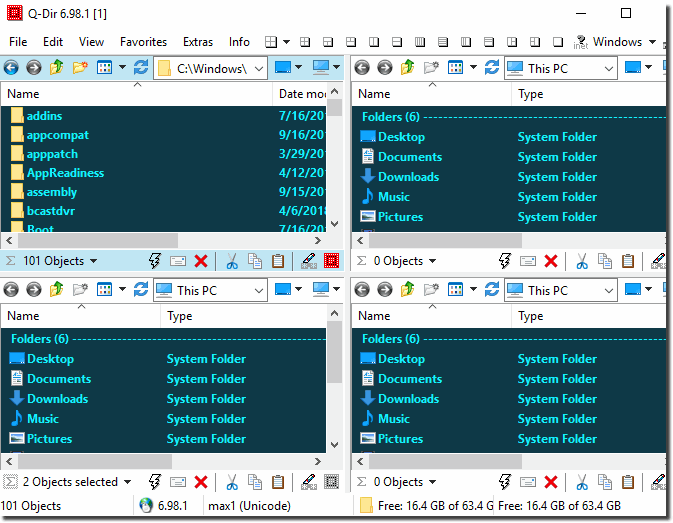Select Pictures in bottom-right pane
Viewport: 673px width, 523px height.
tap(400, 439)
